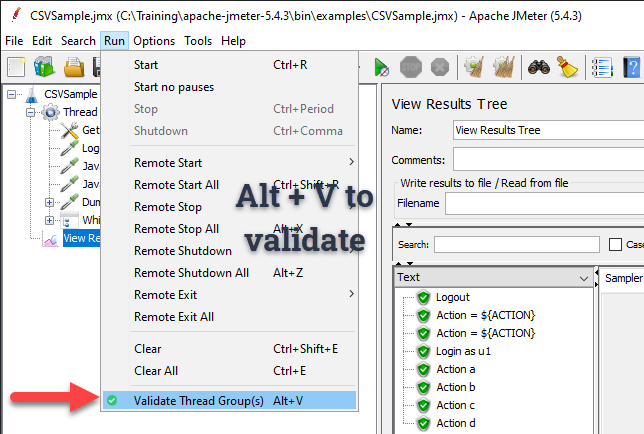Collapse the CSVSample tree node
The height and width of the screenshot is (434, 644).
pyautogui.click(x=12, y=94)
